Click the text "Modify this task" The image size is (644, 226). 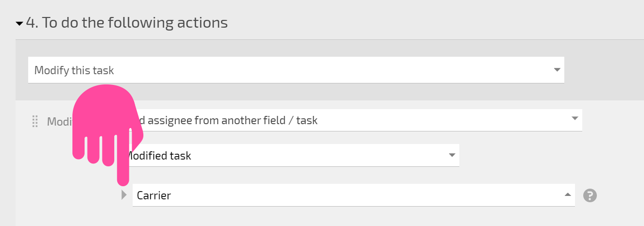[x=74, y=70]
